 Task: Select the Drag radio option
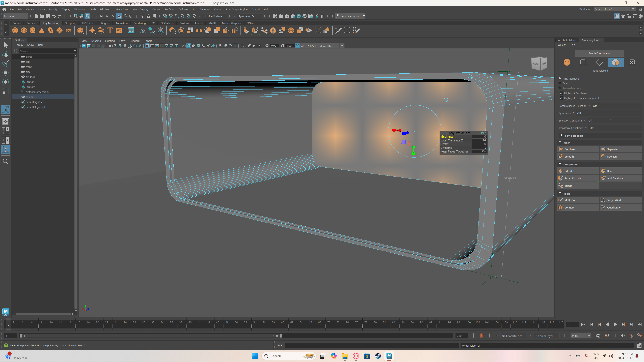(560, 83)
